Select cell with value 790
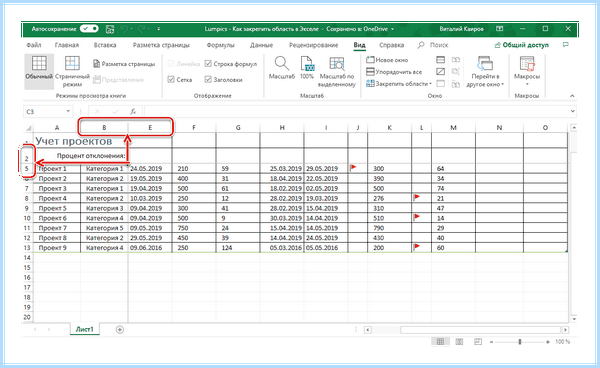 [390, 228]
